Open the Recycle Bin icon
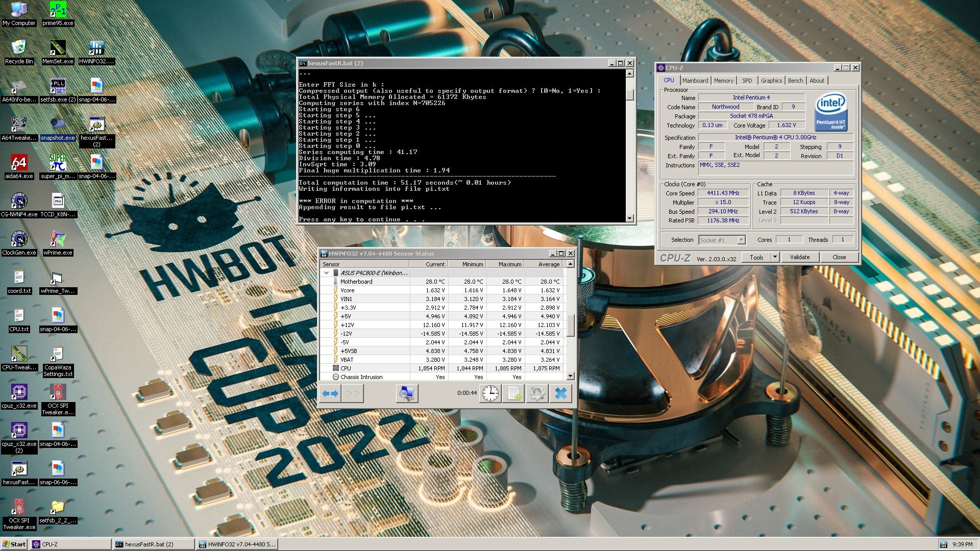Viewport: 980px width, 551px height. pos(19,52)
